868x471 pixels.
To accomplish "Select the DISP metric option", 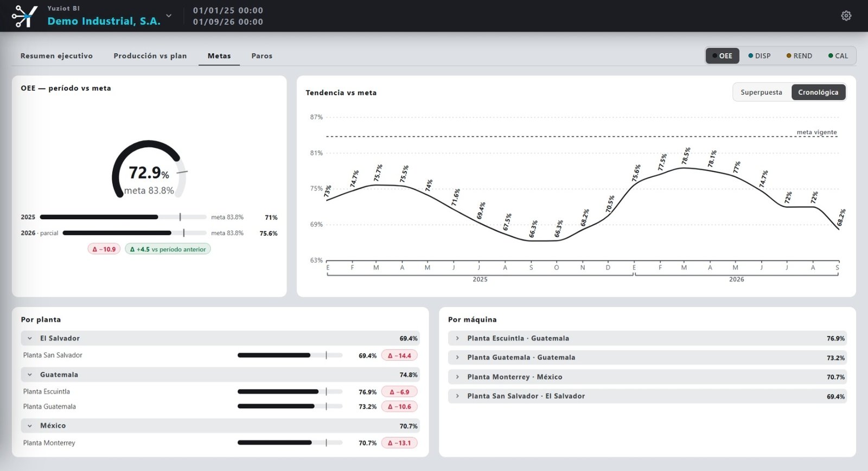I will (x=759, y=56).
